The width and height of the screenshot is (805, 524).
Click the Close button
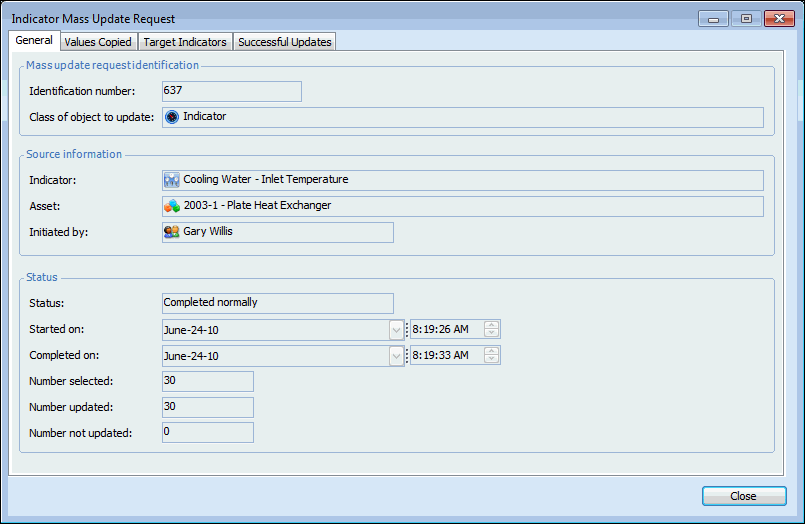point(744,496)
